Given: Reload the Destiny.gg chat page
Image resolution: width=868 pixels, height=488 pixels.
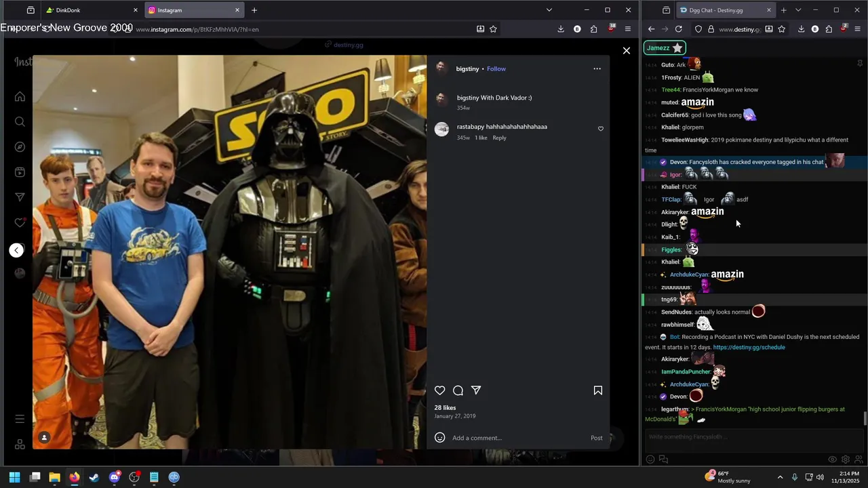Looking at the screenshot, I should [678, 29].
